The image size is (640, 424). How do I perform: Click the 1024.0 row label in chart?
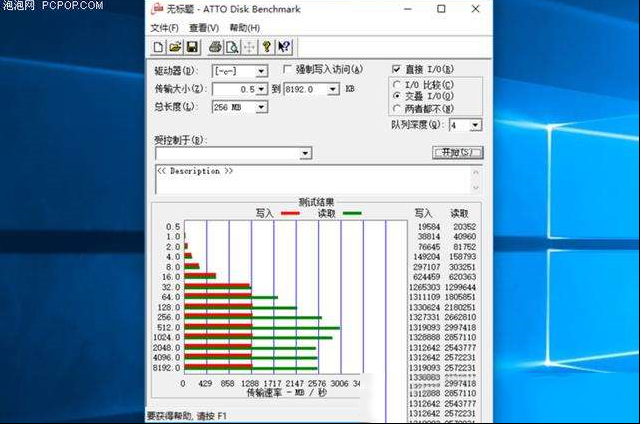click(167, 337)
